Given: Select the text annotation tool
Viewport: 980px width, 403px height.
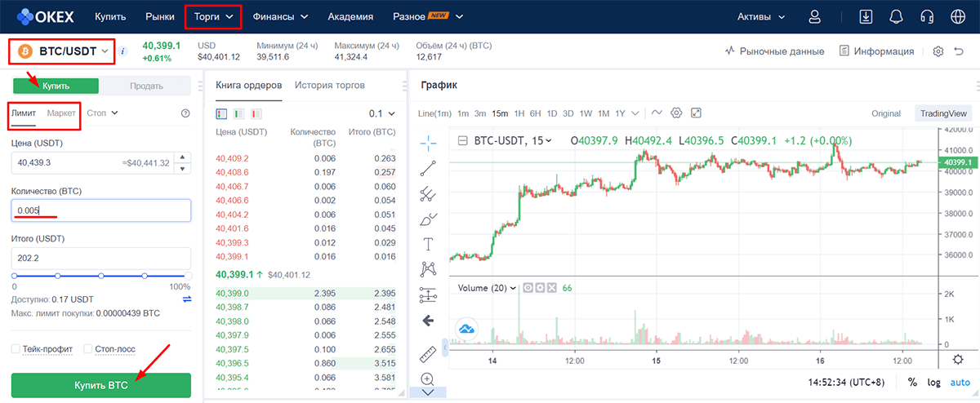Looking at the screenshot, I should [x=428, y=244].
